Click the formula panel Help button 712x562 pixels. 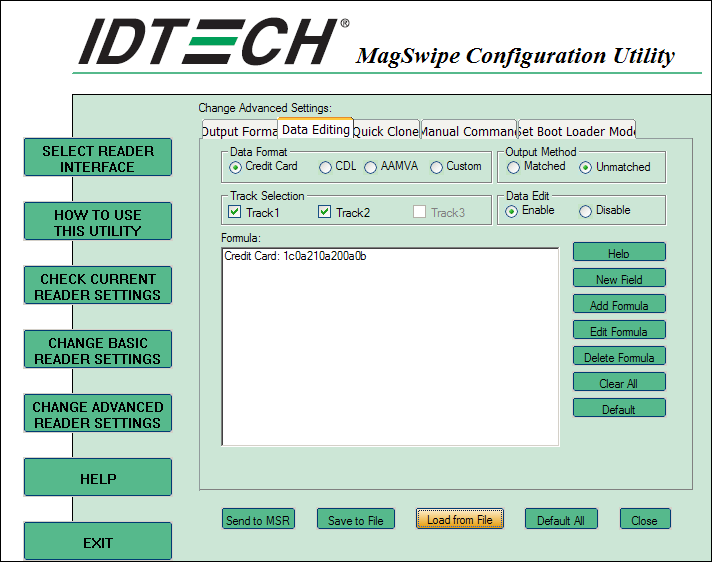pos(619,252)
